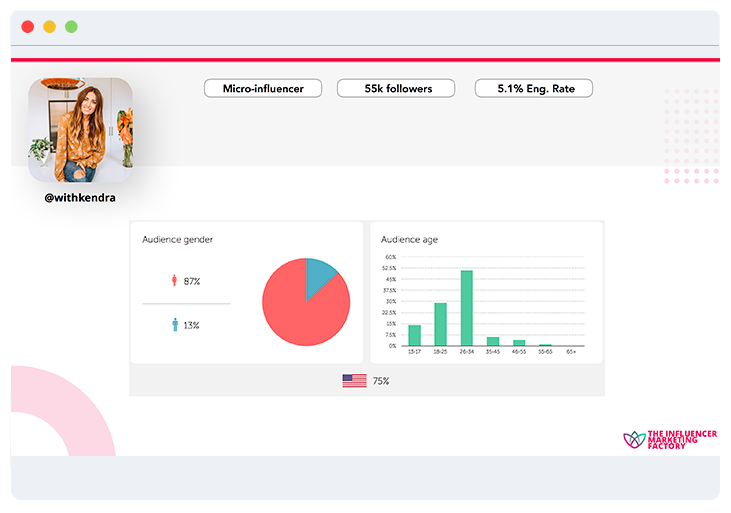Click the Audience gender heading

[177, 240]
